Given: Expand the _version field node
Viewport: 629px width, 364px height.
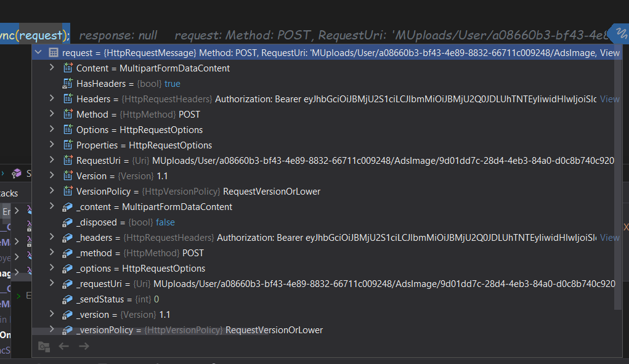Looking at the screenshot, I should tap(52, 314).
